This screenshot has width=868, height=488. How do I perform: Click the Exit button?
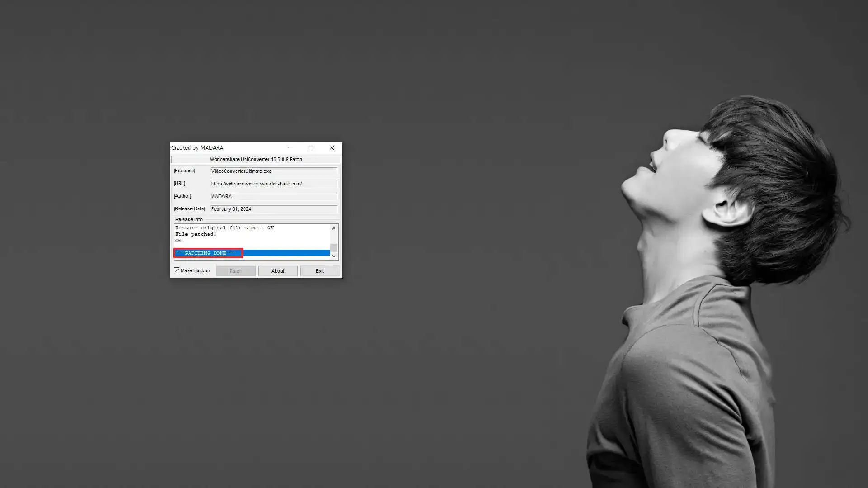320,271
